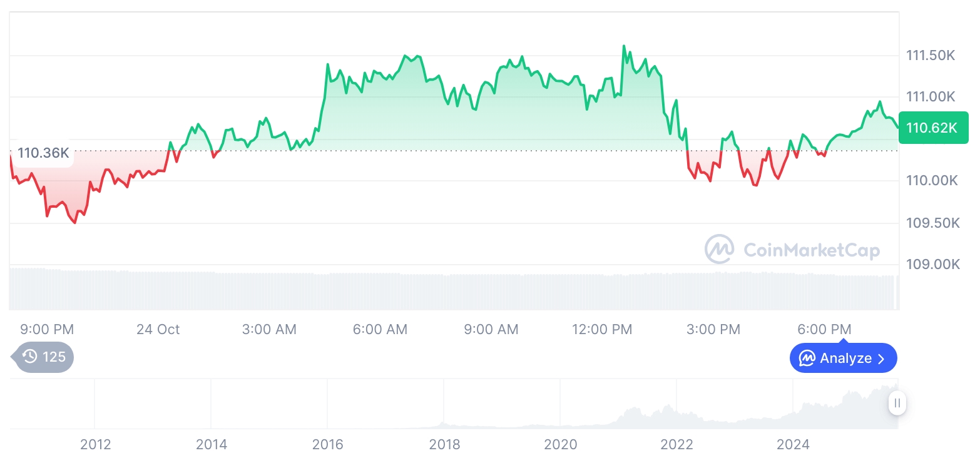
Task: Select the 12:00 PM time axis label
Action: coord(602,329)
